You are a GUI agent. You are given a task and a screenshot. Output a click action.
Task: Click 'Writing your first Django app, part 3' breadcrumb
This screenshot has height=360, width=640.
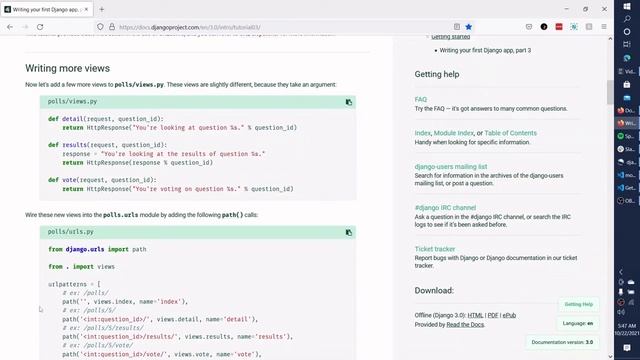pyautogui.click(x=485, y=51)
